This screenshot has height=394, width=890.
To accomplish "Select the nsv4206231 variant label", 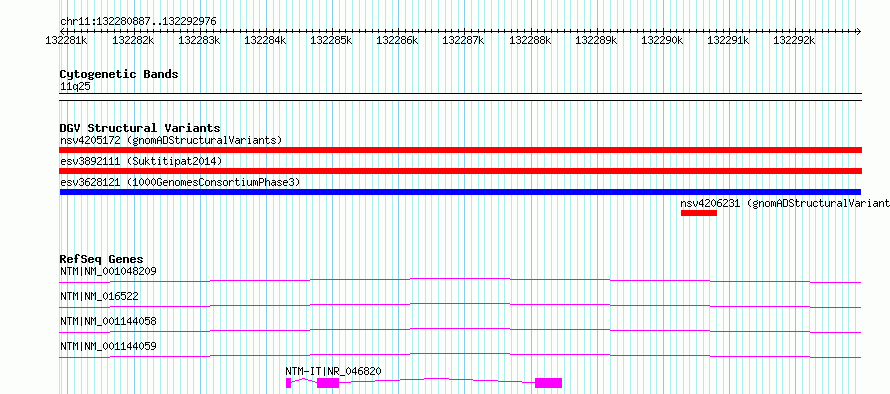I will coord(785,203).
